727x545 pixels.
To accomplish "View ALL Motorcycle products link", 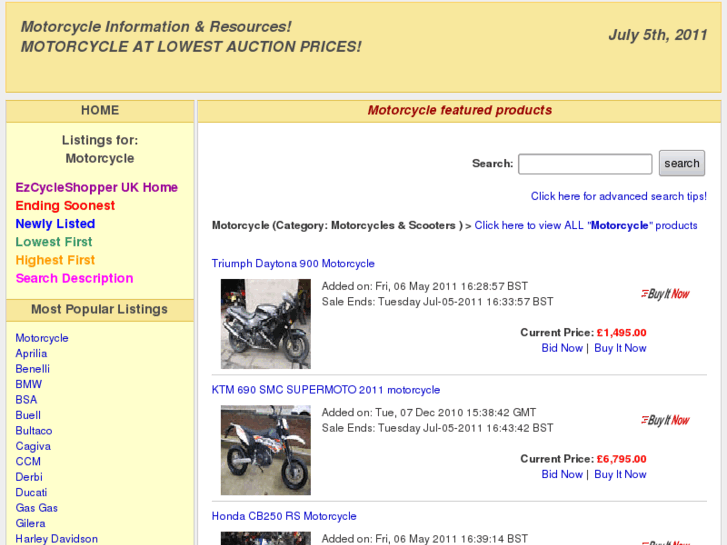I will point(586,225).
